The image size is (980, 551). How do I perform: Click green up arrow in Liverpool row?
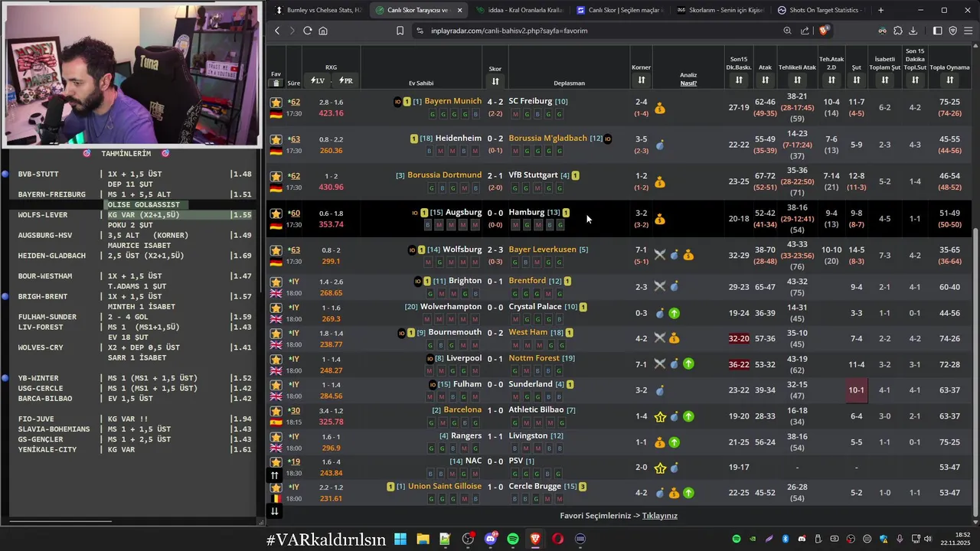pos(688,364)
